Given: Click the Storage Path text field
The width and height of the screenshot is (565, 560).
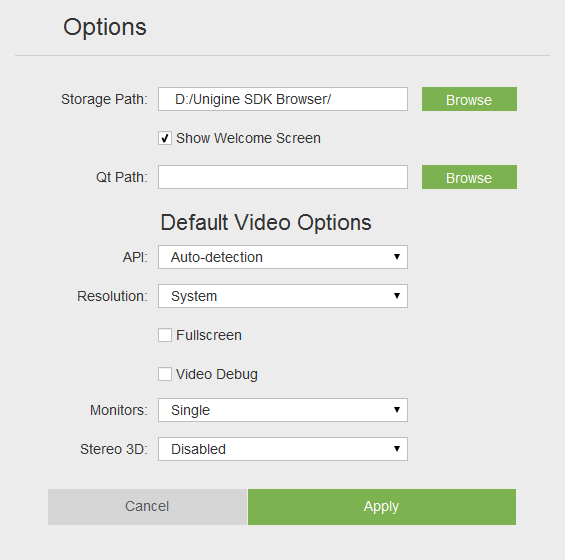Looking at the screenshot, I should pos(283,99).
